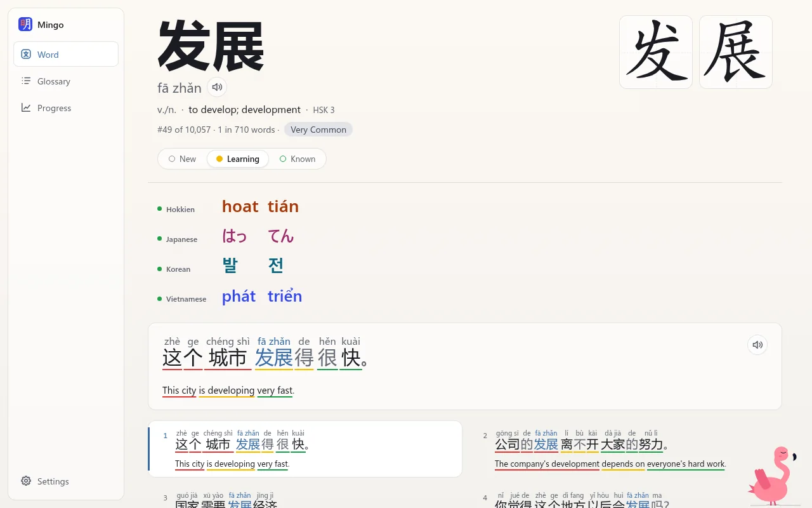
Task: Click the Vietnamese language label
Action: click(186, 299)
